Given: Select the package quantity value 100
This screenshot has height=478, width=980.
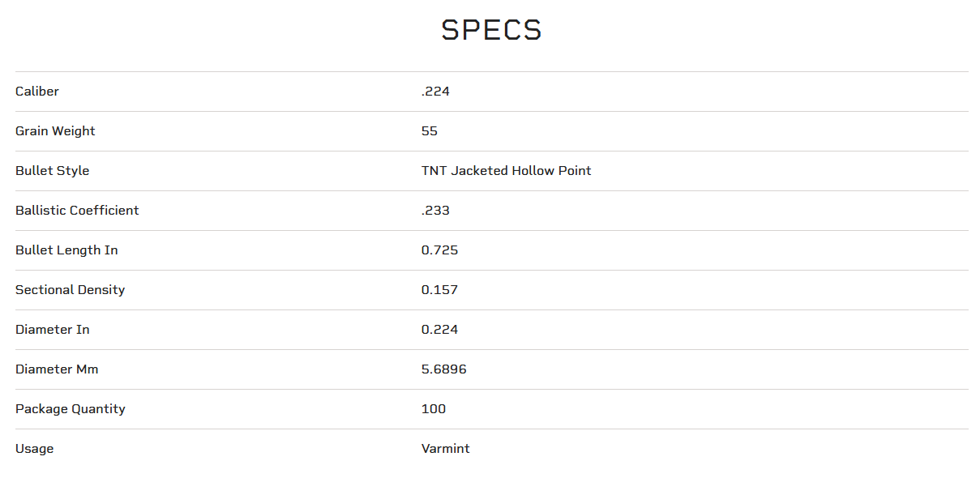Looking at the screenshot, I should (434, 409).
